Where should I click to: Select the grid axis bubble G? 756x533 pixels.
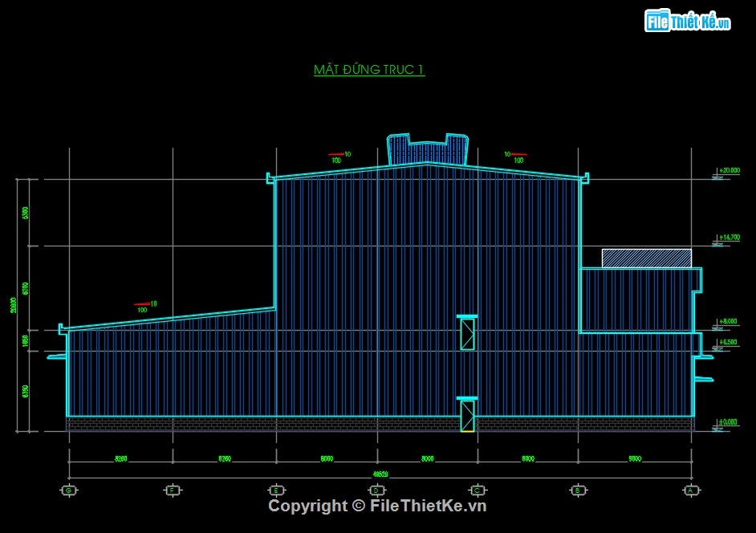[69, 490]
